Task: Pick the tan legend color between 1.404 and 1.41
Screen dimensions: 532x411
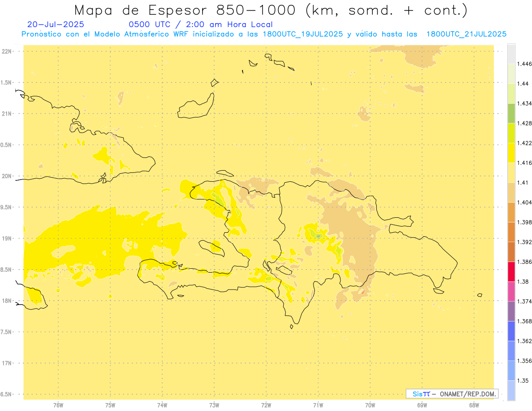Action: click(x=511, y=192)
